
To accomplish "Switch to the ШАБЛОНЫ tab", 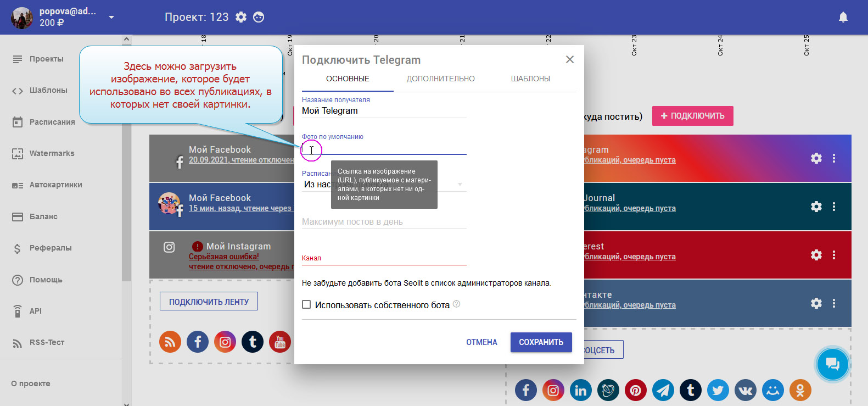I will coord(530,79).
